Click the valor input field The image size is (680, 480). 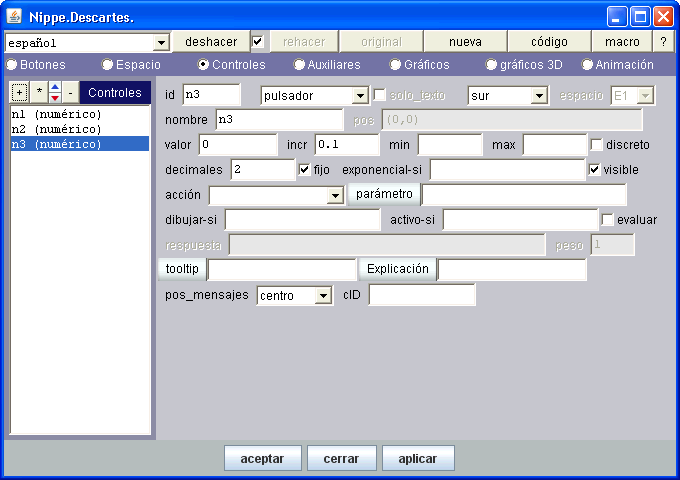[238, 145]
